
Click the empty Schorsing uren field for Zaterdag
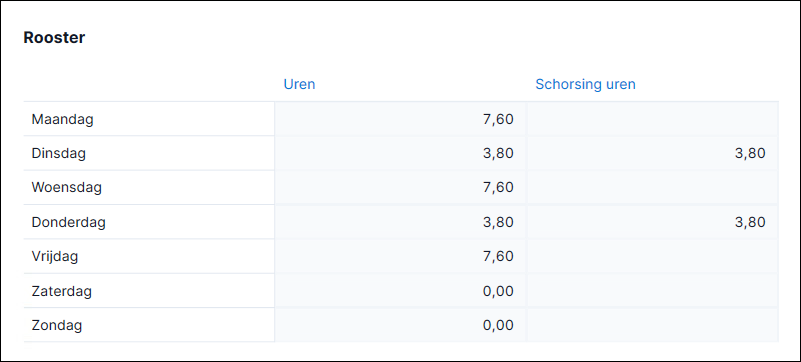point(652,291)
